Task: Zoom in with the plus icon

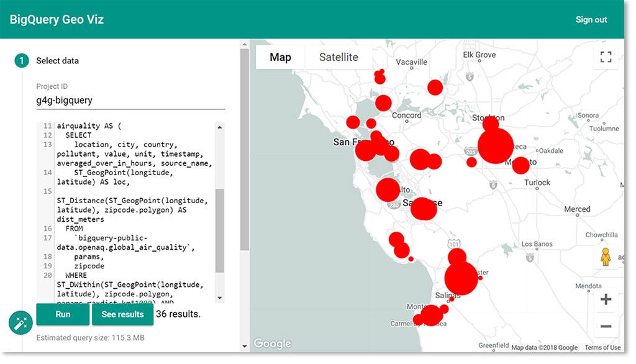Action: click(606, 299)
